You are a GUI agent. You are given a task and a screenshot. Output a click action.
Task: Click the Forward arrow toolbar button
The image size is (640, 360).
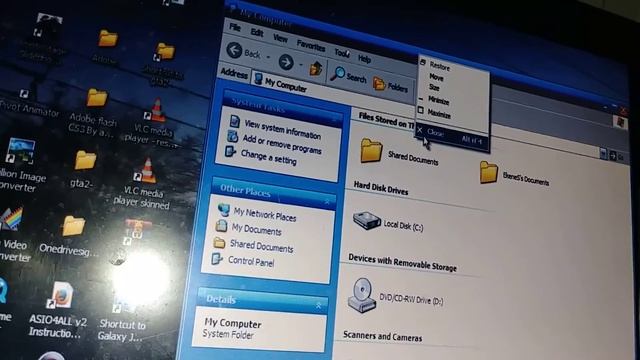[x=286, y=62]
